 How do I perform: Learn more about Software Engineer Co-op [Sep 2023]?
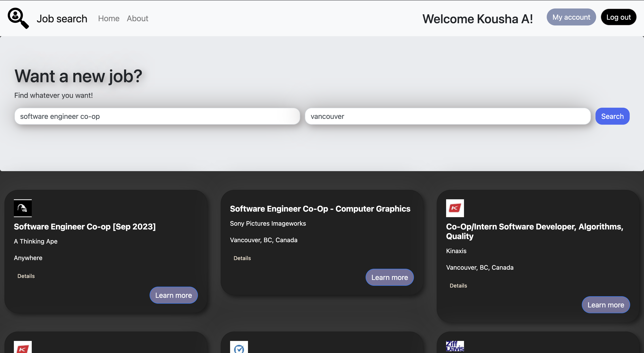click(174, 295)
